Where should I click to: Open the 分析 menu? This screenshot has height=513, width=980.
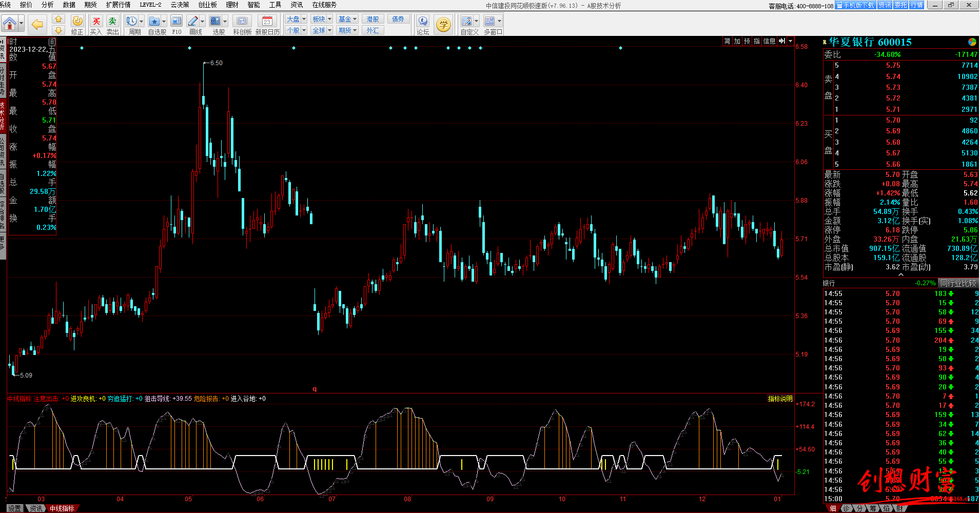47,5
